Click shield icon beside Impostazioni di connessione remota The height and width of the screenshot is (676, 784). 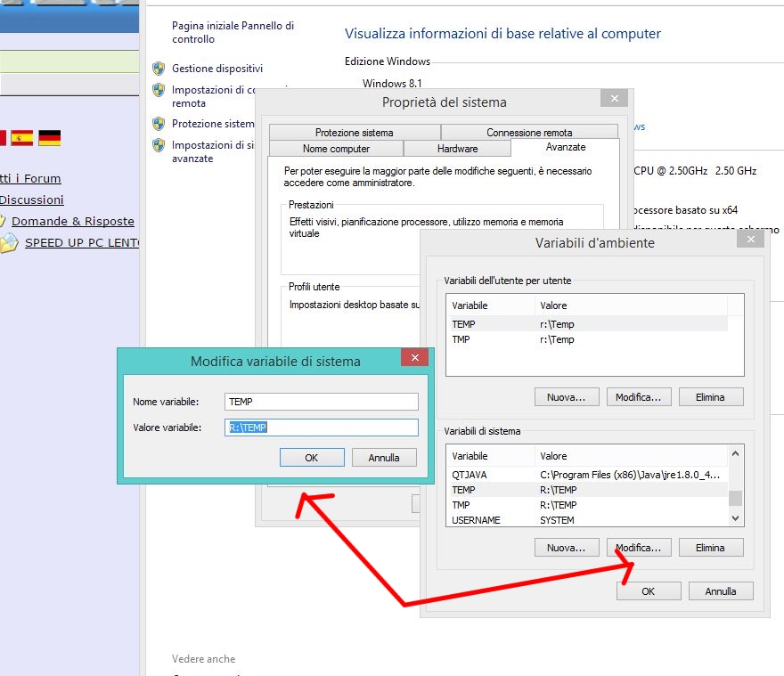point(159,90)
